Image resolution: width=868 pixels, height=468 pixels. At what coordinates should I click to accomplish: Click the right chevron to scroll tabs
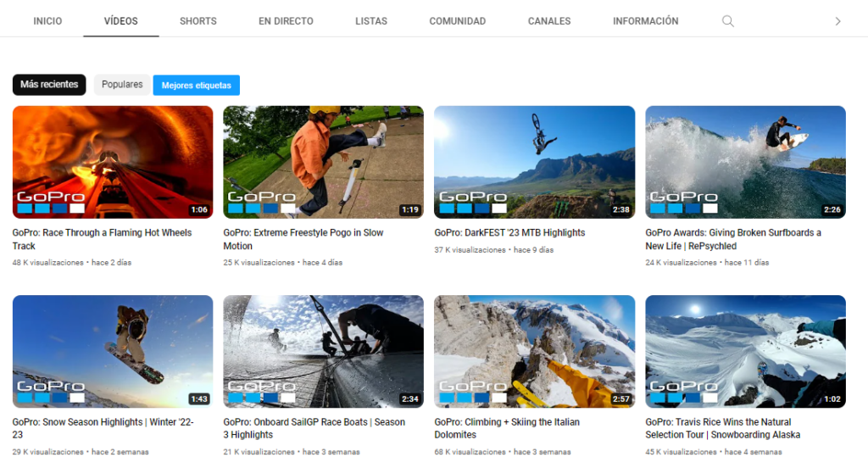(x=837, y=21)
